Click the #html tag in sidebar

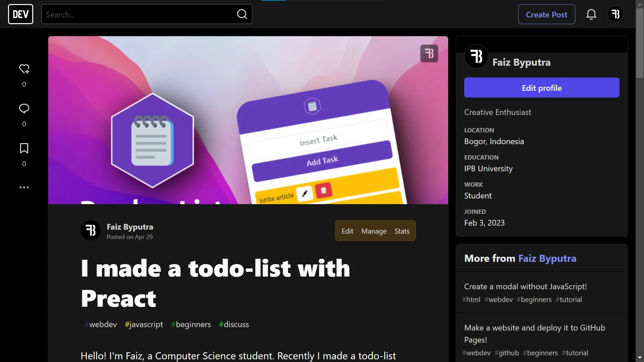click(x=471, y=300)
